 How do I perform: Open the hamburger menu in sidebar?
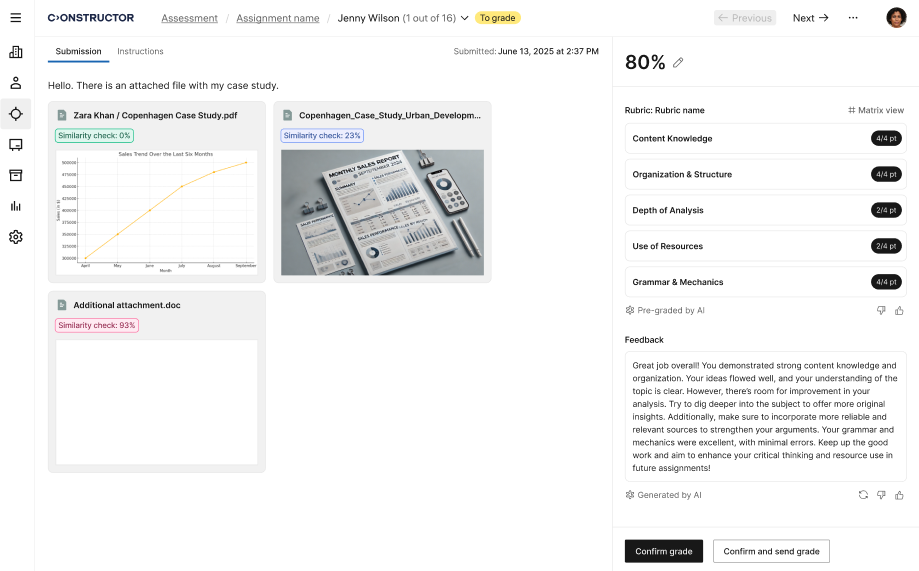point(15,18)
